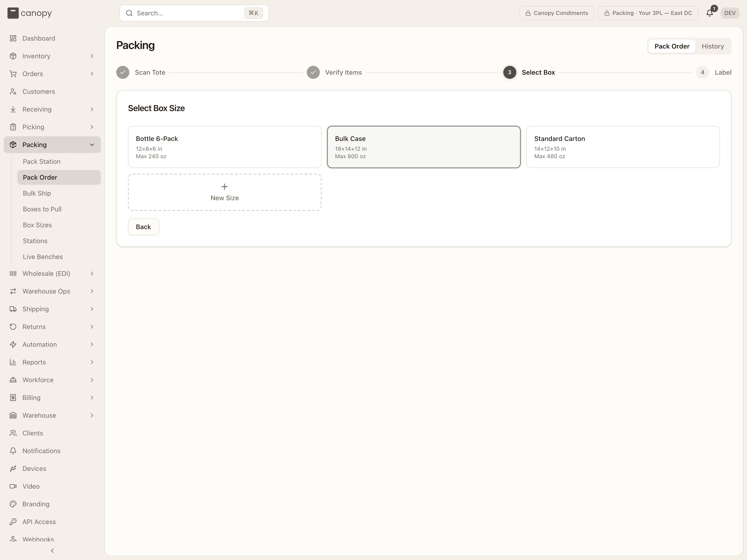Click the search magnifier icon
747x560 pixels.
pyautogui.click(x=129, y=13)
